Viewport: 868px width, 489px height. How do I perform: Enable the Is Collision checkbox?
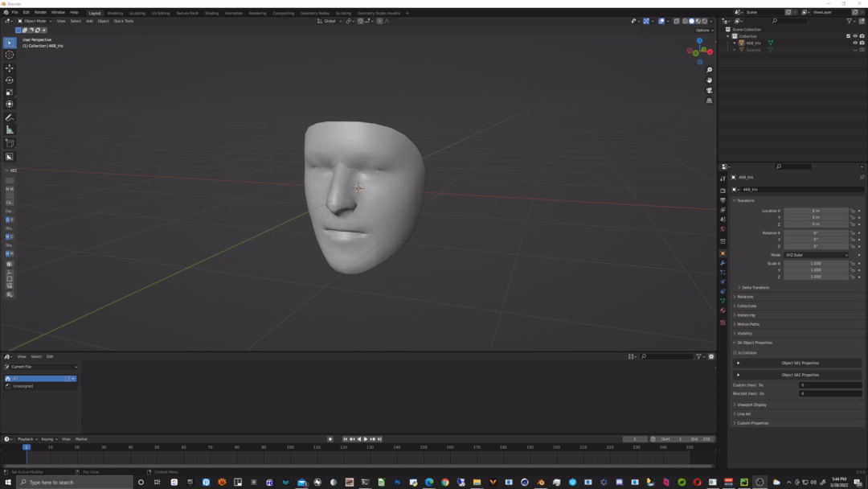pyautogui.click(x=735, y=353)
